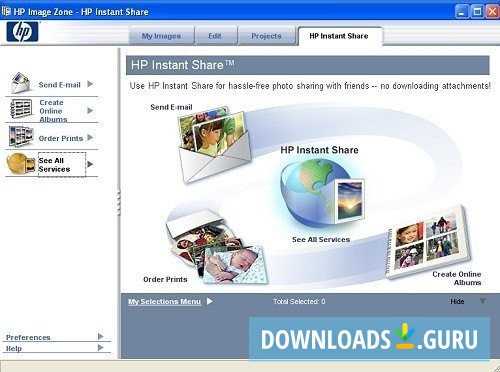Click the Order Prints label in main panel
Viewport: 500px width, 372px height.
165,280
